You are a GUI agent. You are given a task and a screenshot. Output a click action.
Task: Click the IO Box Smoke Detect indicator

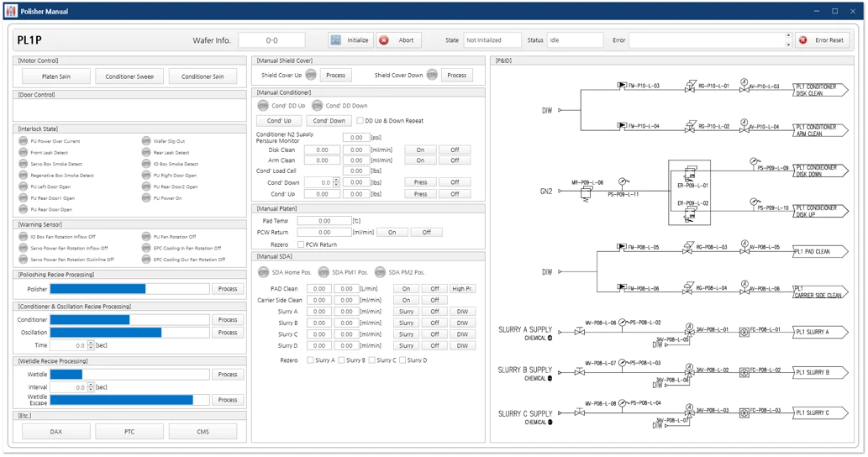pyautogui.click(x=146, y=164)
